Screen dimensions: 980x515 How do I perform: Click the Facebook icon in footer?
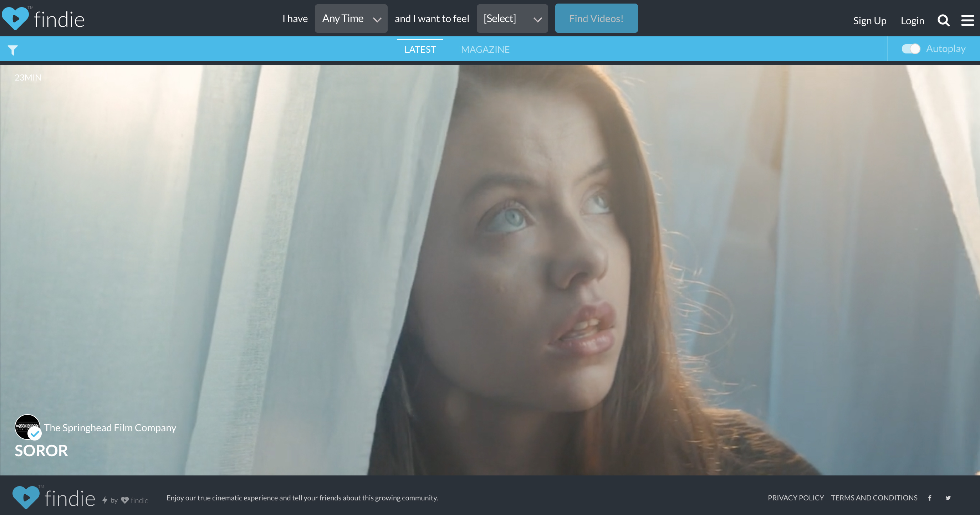929,498
